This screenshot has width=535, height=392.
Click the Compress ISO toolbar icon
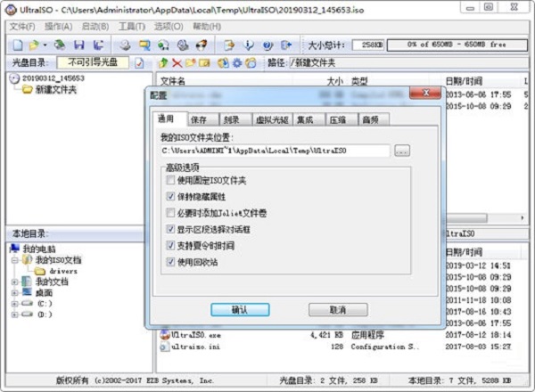tap(163, 45)
